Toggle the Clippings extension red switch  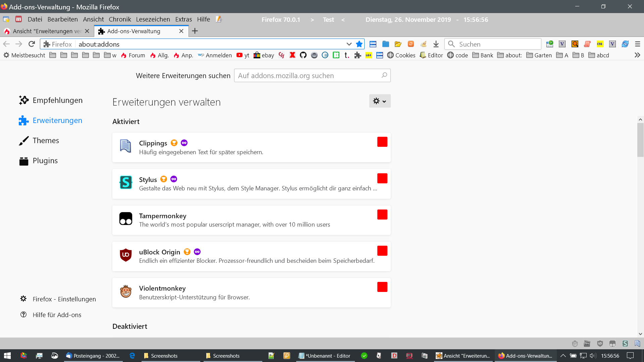pos(382,142)
